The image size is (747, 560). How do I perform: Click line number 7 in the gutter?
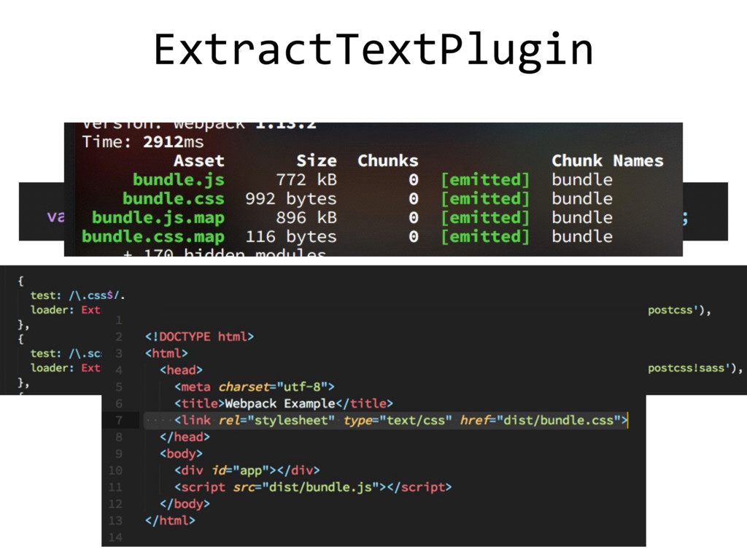pos(119,421)
